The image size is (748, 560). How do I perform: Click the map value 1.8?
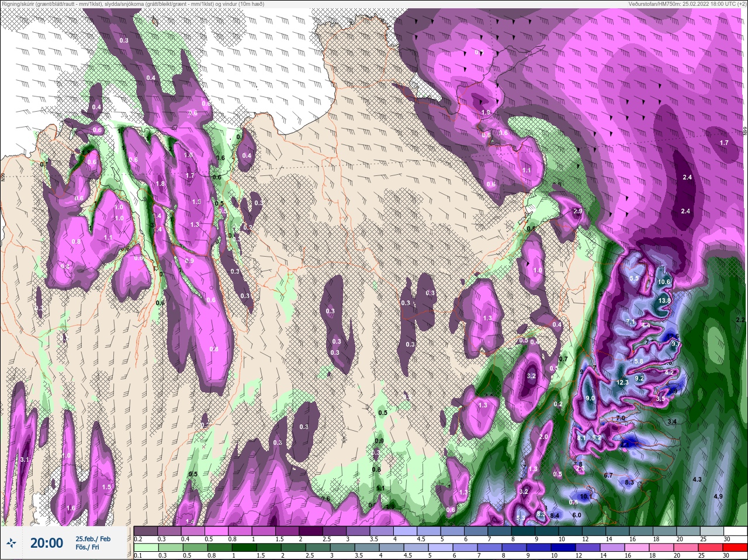[x=161, y=184]
